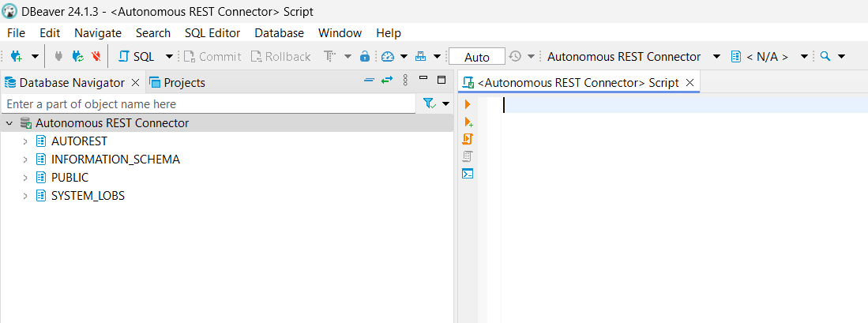The width and height of the screenshot is (868, 323).
Task: Open the SQL Editor menu
Action: coord(212,33)
